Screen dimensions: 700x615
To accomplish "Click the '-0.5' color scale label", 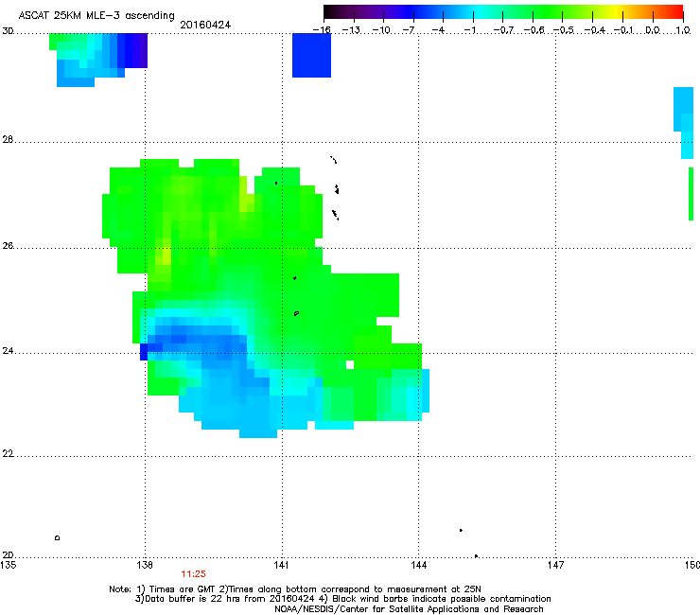I will click(x=564, y=30).
